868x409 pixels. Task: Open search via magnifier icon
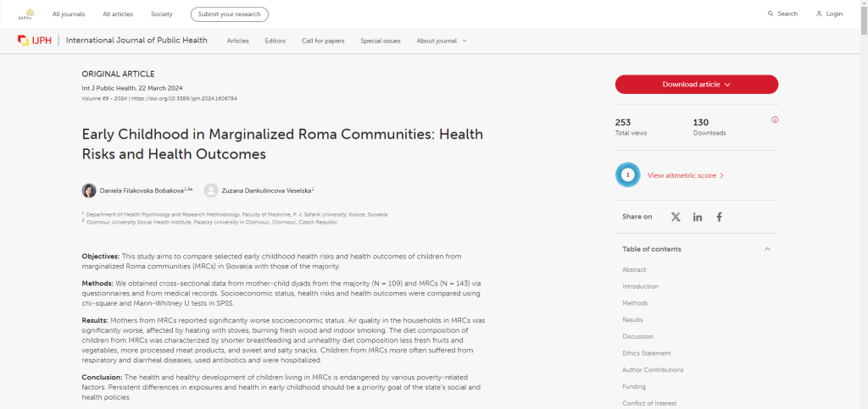click(x=771, y=14)
